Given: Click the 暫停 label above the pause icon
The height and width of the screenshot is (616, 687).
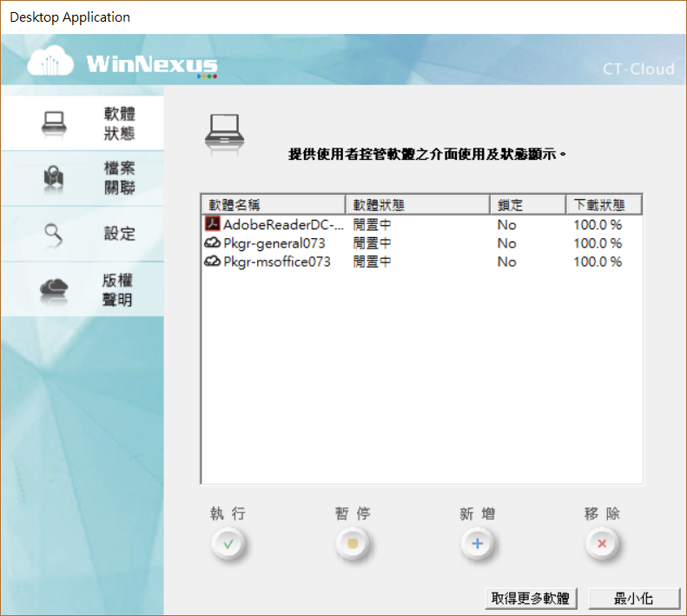Looking at the screenshot, I should coord(353,513).
